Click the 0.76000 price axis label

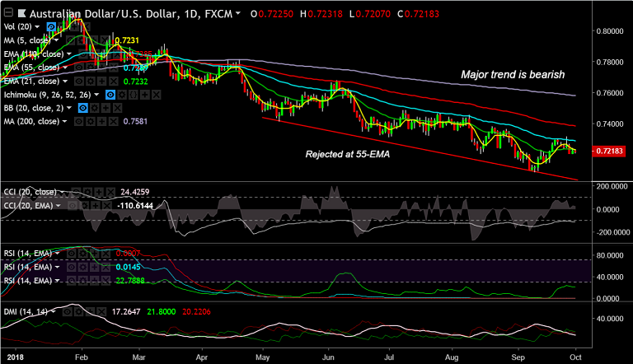610,93
